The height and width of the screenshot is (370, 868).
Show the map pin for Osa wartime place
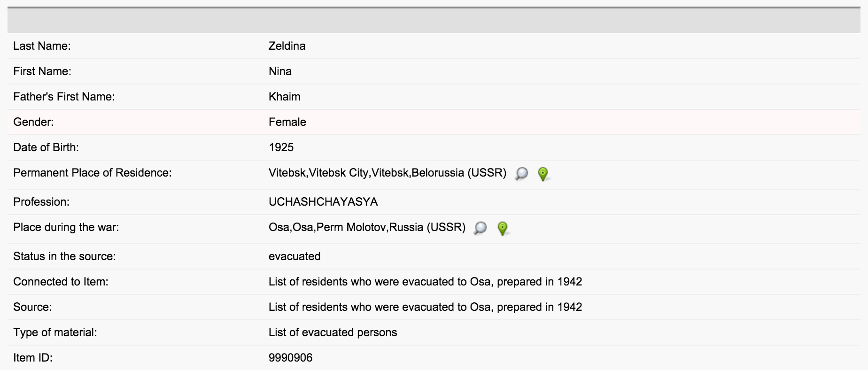(x=503, y=228)
